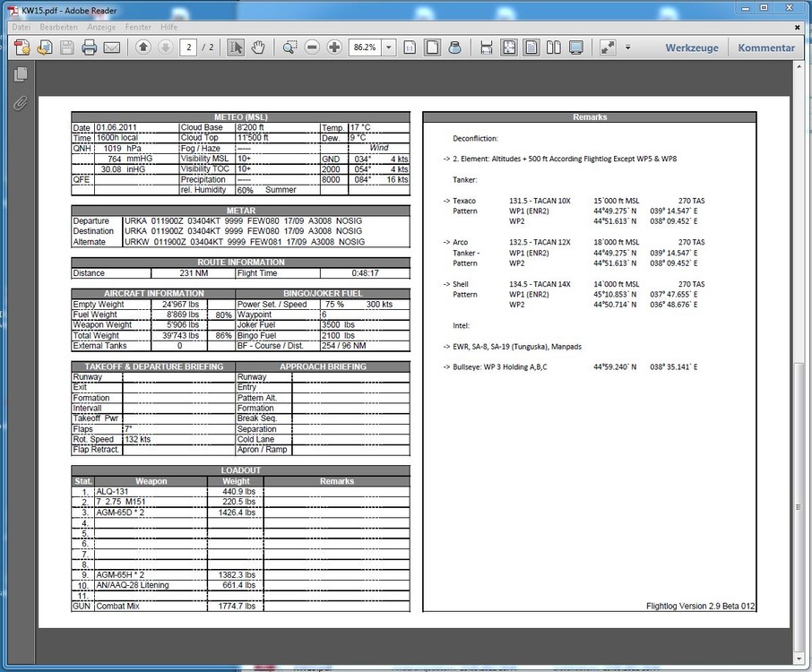Screen dimensions: 812x672
Task: Click the ALQ-131 loadout entry
Action: click(112, 491)
